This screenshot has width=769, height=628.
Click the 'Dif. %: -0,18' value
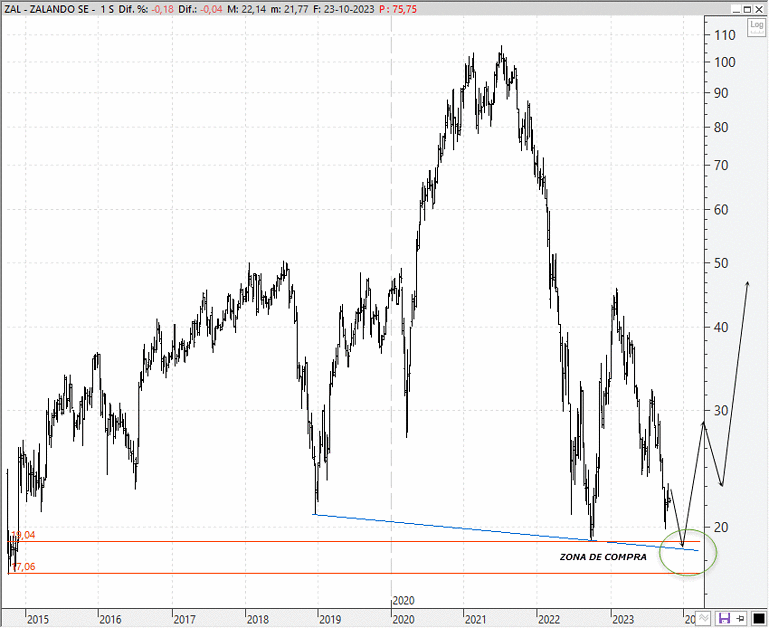[x=146, y=9]
